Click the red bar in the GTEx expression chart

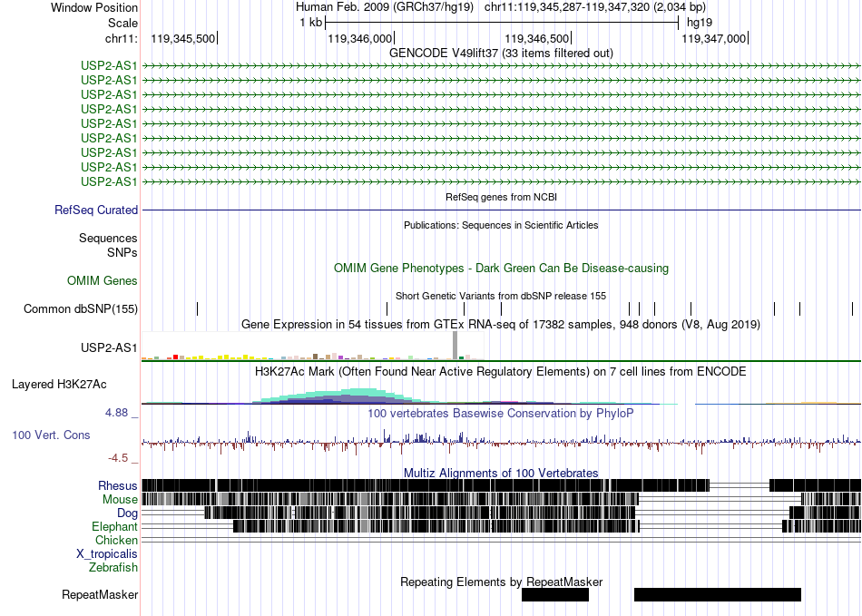175,357
